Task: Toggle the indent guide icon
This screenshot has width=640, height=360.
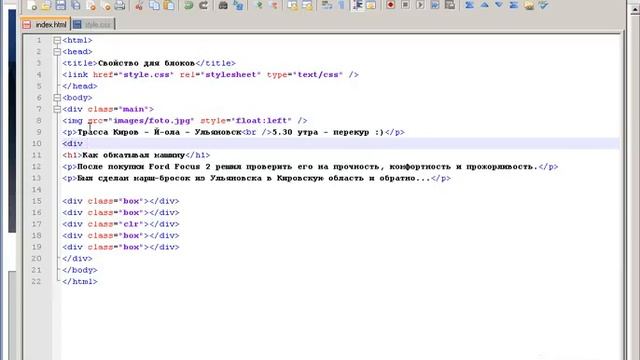Action: [357, 5]
